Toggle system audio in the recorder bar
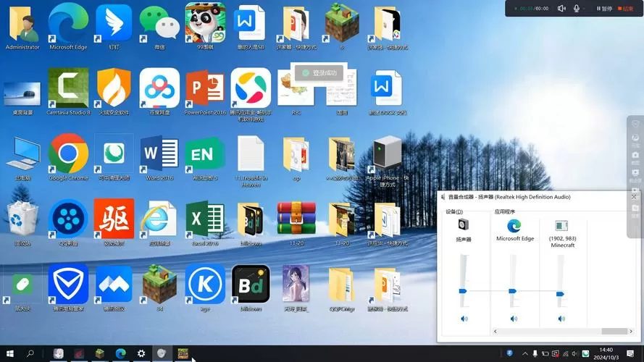644x362 pixels. pos(561,8)
